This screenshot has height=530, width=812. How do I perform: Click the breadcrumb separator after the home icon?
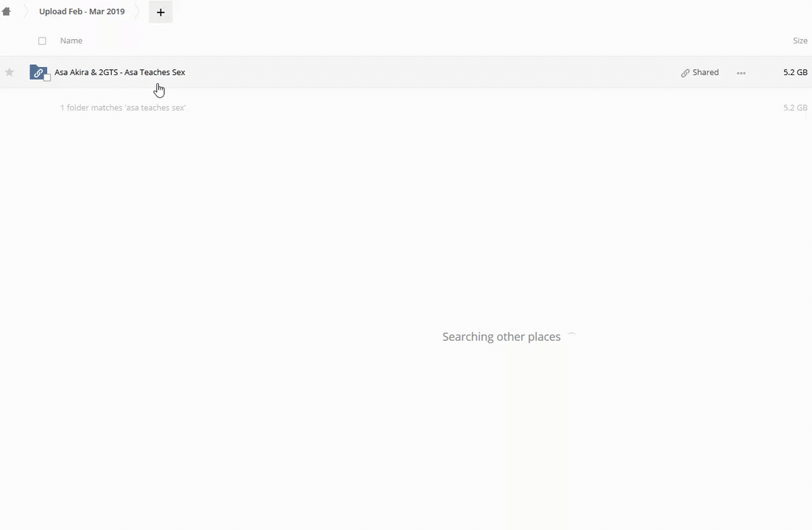24,12
